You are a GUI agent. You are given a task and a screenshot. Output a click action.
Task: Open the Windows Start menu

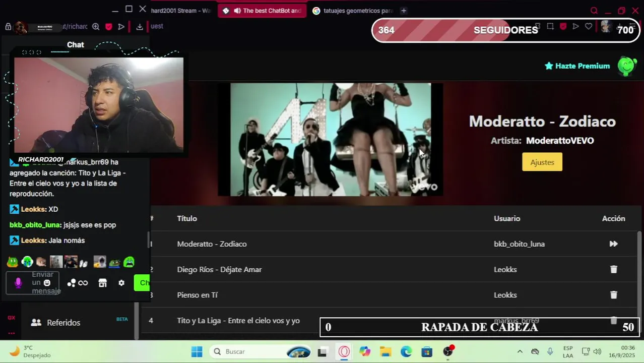[197, 351]
